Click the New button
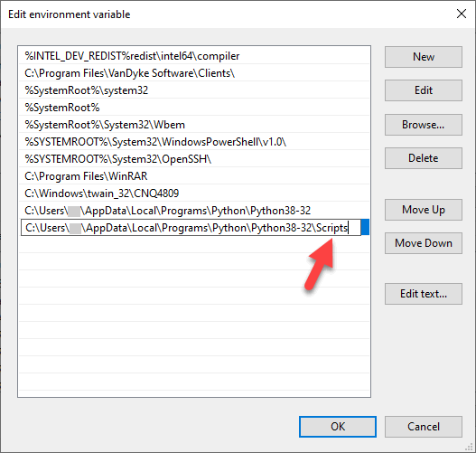The image size is (476, 453). (x=424, y=57)
